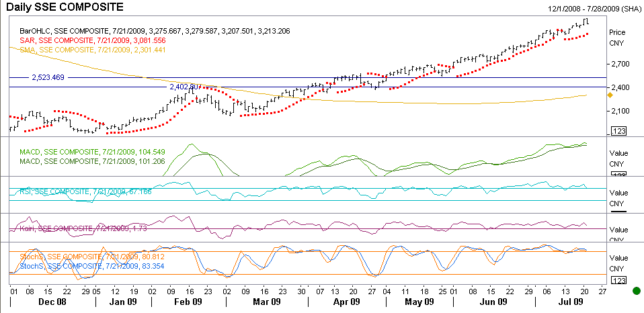
Task: Select the BarOHLC legend line
Action: [155, 31]
